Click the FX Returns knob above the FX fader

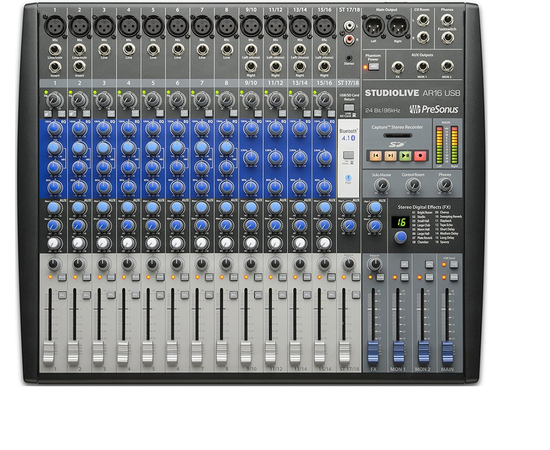(374, 264)
